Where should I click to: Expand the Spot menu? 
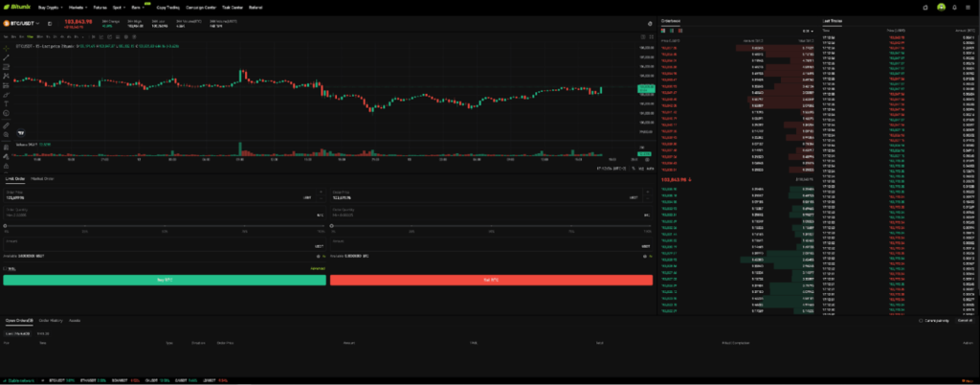118,8
